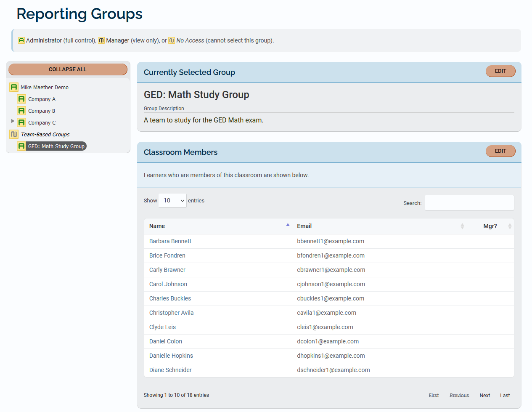The height and width of the screenshot is (412, 532).
Task: Click the email bfondren1@example.com
Action: pyautogui.click(x=331, y=255)
